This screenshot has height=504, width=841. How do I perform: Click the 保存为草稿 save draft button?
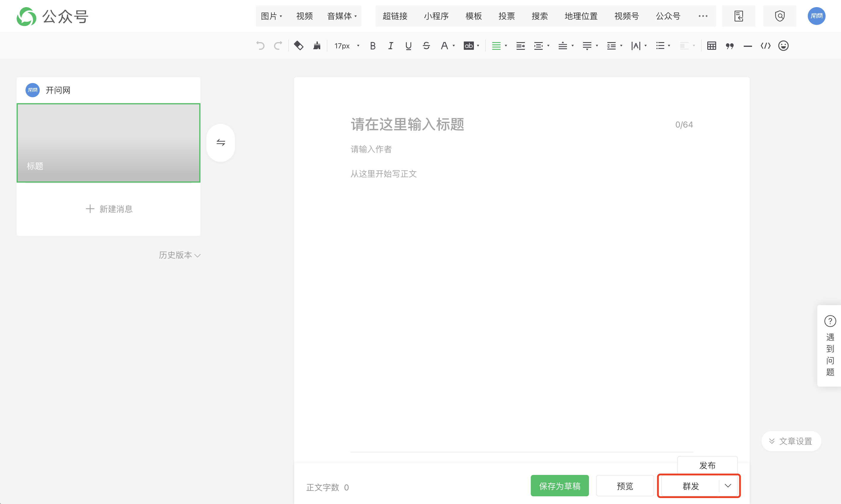tap(559, 486)
